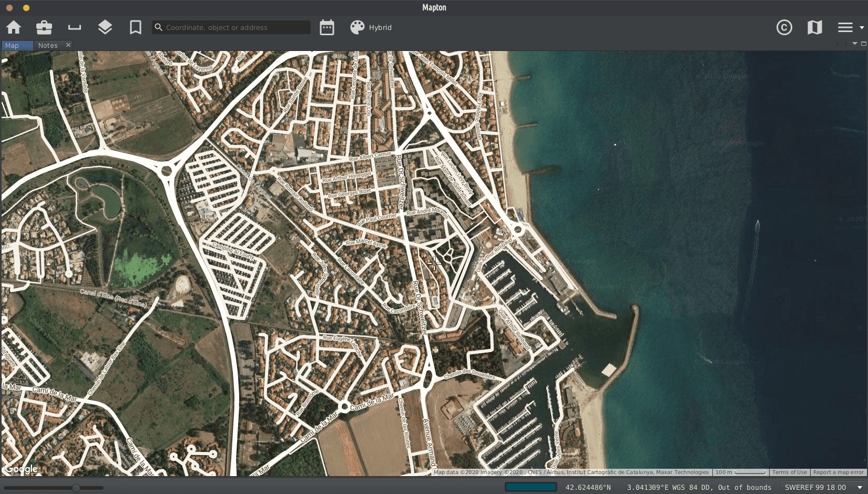Viewport: 868px width, 494px height.
Task: Click the Report a map error link
Action: pos(838,472)
